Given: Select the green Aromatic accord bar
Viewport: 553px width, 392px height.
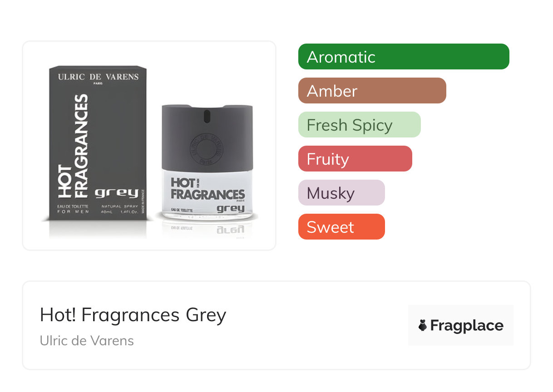Looking at the screenshot, I should pyautogui.click(x=403, y=57).
